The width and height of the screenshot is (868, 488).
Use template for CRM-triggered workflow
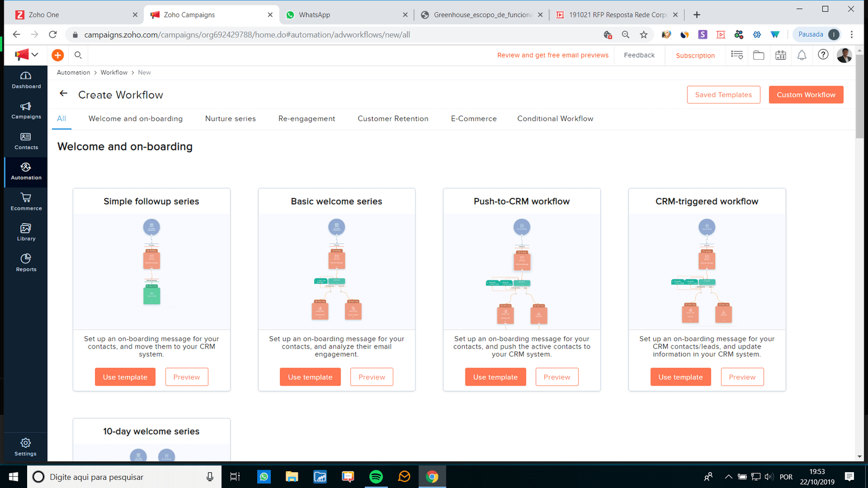680,377
